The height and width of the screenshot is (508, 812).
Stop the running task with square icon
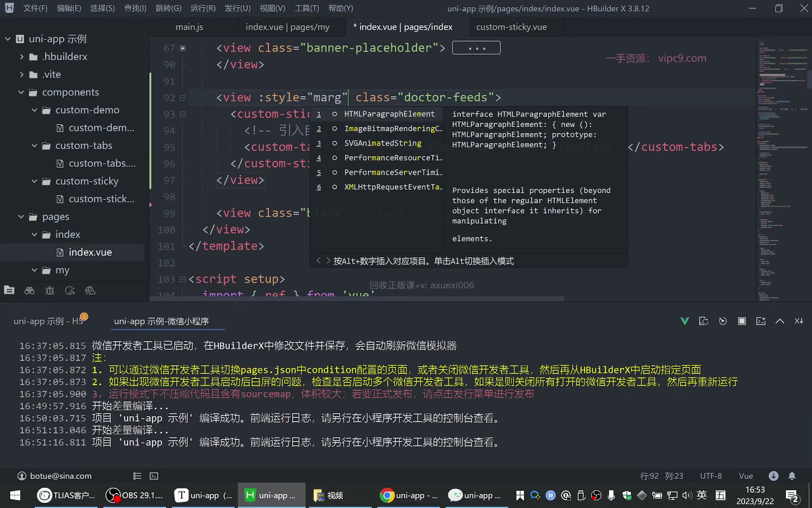point(742,321)
